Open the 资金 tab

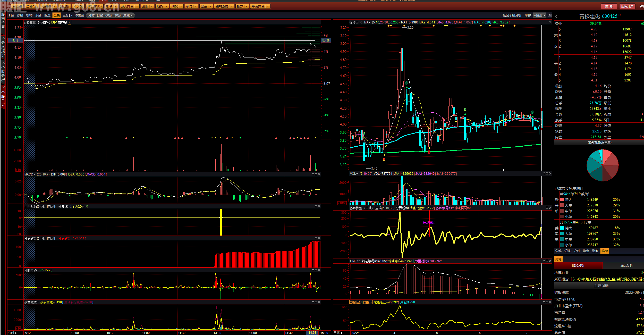pyautogui.click(x=586, y=251)
